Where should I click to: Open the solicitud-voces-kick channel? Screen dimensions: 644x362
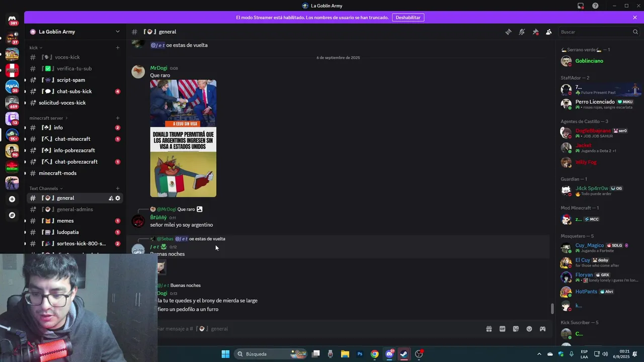[74, 103]
